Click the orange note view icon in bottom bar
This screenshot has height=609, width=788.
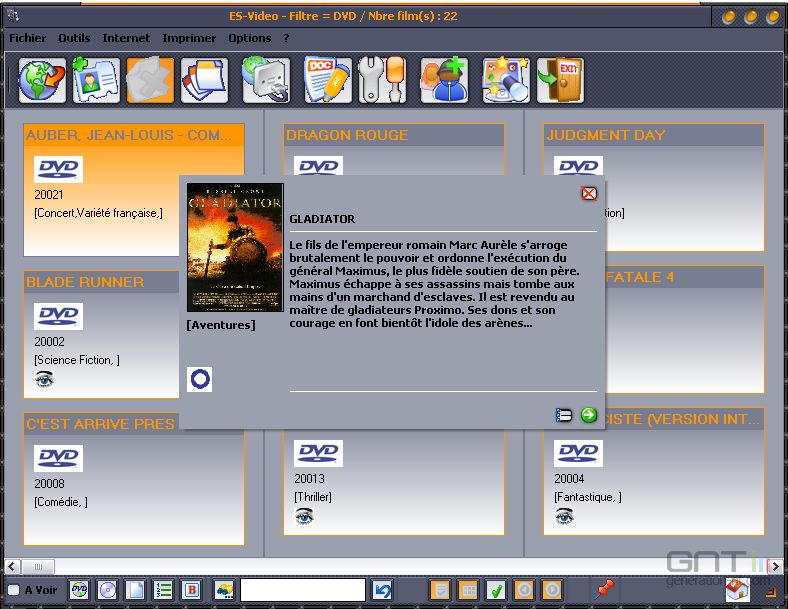pyautogui.click(x=441, y=590)
